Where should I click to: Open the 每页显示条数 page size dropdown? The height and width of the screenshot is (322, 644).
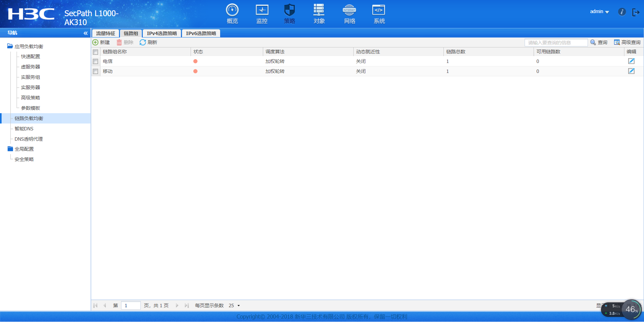(234, 305)
